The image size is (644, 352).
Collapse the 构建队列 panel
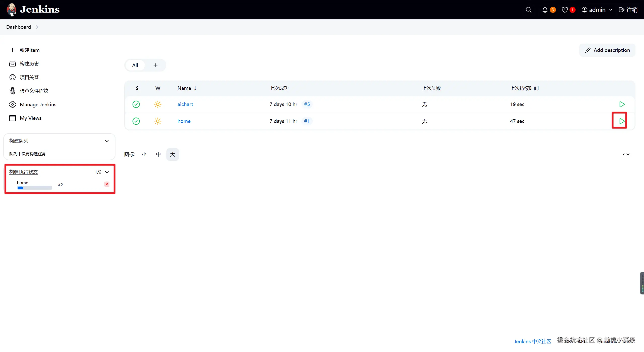(107, 141)
